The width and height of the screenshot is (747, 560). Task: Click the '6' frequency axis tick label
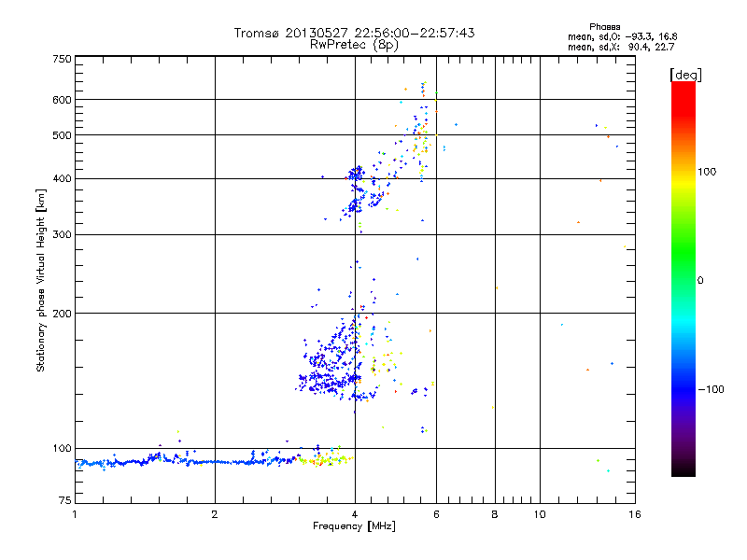pyautogui.click(x=436, y=514)
